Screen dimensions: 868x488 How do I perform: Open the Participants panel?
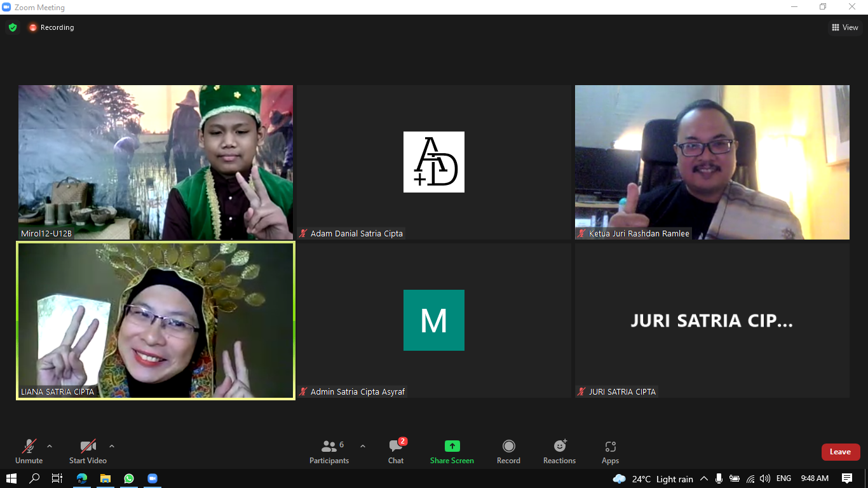329,451
